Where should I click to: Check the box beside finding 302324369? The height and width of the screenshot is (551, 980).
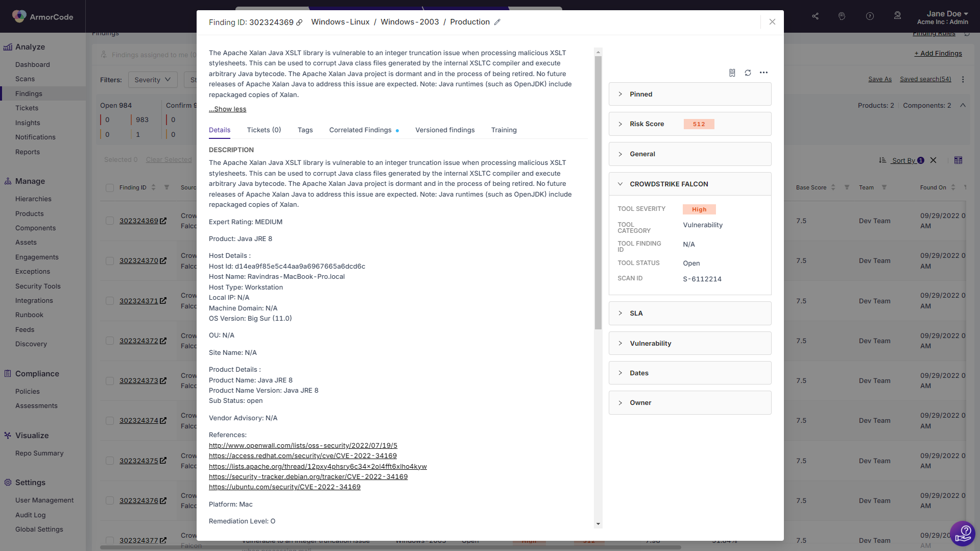(x=110, y=221)
